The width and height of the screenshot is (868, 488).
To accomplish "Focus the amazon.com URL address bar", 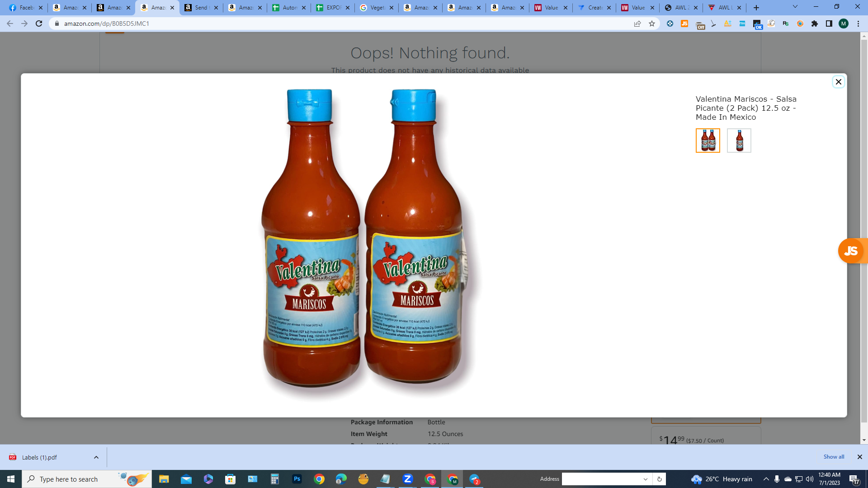I will coord(344,23).
